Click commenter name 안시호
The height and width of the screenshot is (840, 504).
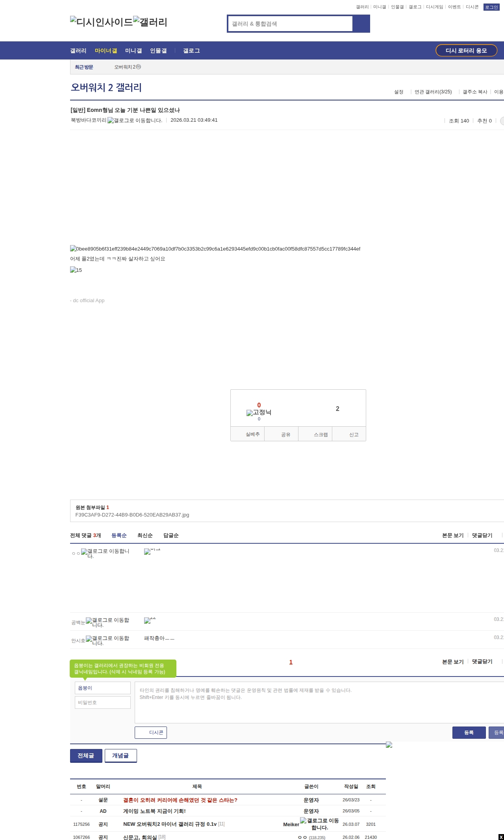[78, 641]
